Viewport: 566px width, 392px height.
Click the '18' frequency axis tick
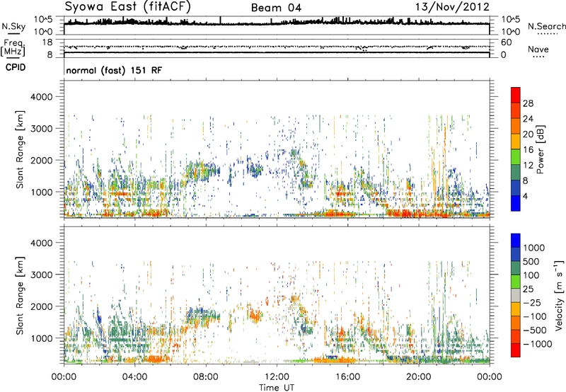(47, 42)
